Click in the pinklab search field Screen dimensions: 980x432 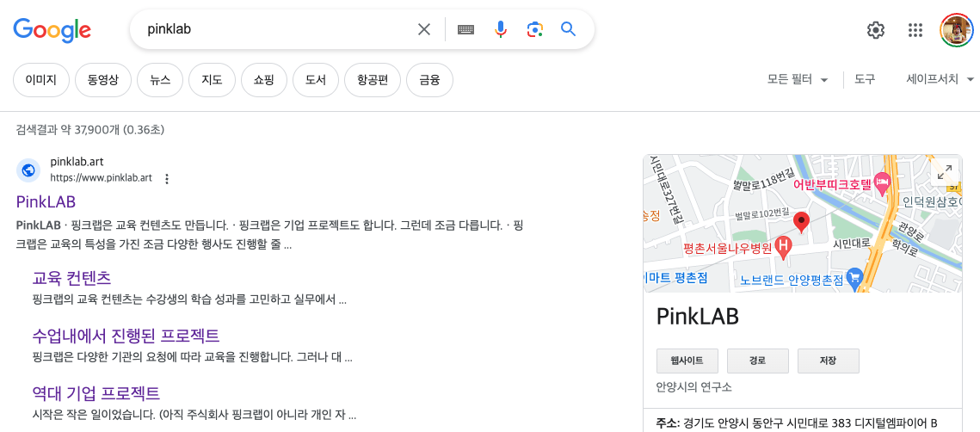click(275, 29)
